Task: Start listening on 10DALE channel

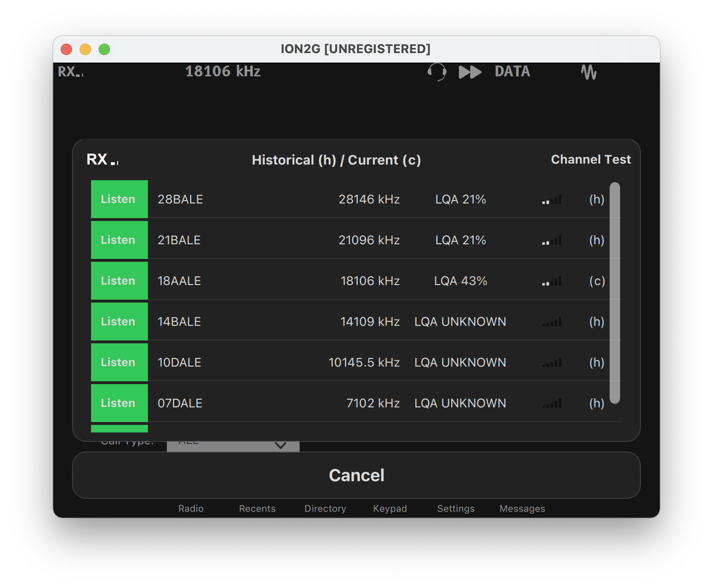Action: pyautogui.click(x=119, y=362)
